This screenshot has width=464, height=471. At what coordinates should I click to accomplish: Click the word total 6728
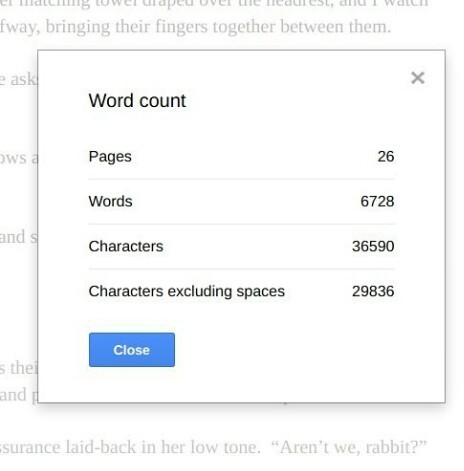pyautogui.click(x=377, y=201)
